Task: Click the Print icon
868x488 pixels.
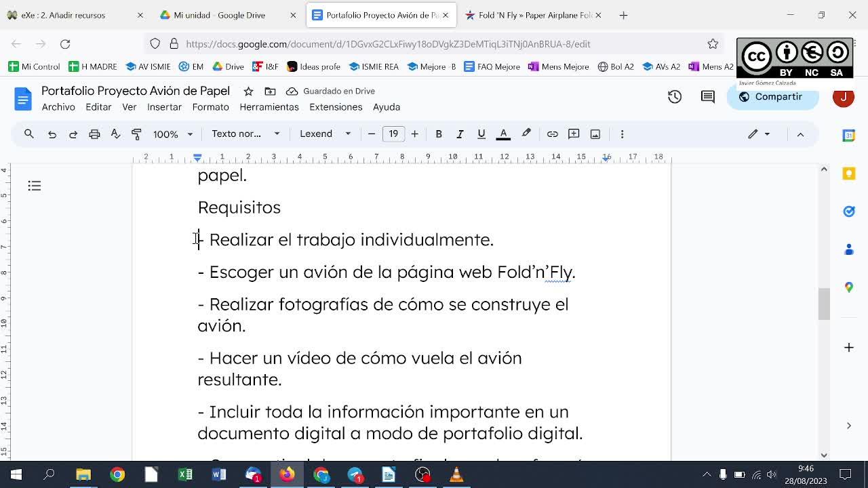Action: coord(94,134)
